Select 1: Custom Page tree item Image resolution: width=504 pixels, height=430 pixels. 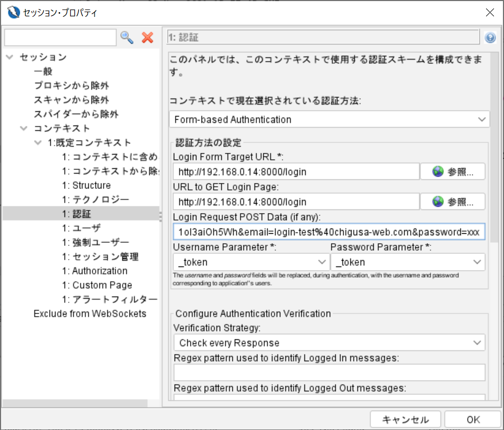[x=97, y=285]
